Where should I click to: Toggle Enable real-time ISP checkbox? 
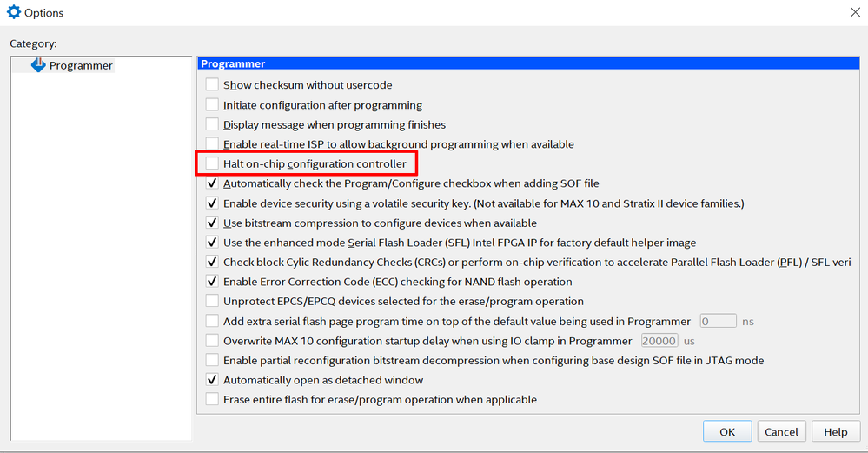(212, 144)
